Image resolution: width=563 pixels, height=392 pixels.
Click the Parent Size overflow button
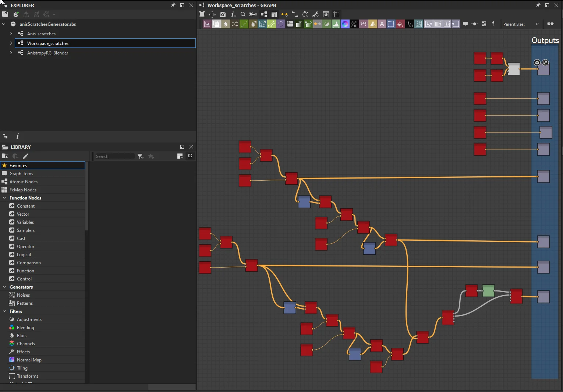[537, 24]
